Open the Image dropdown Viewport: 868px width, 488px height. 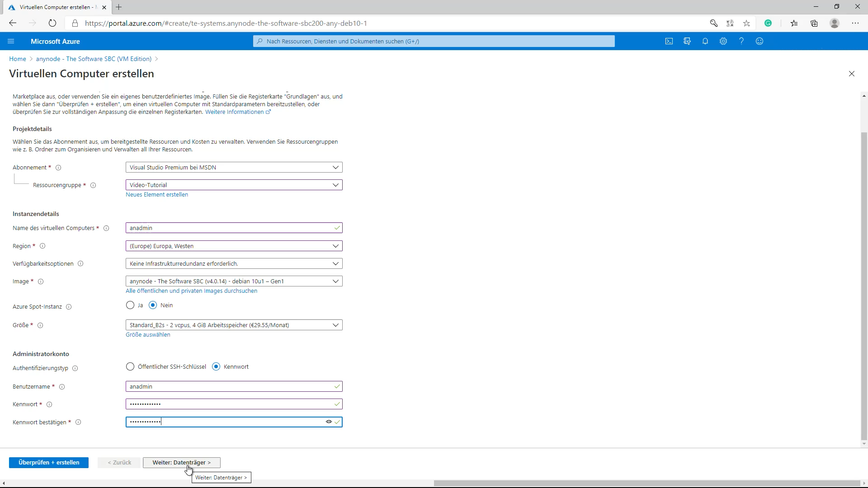pyautogui.click(x=234, y=282)
